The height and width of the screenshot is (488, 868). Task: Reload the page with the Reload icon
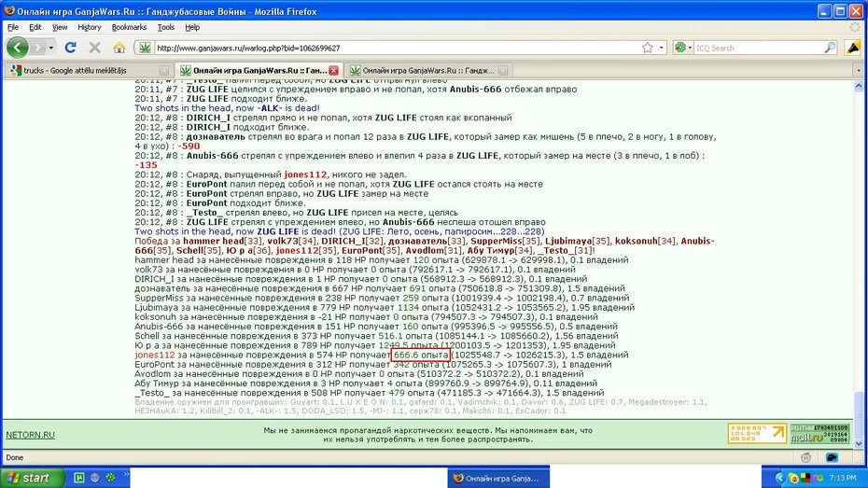click(x=70, y=48)
